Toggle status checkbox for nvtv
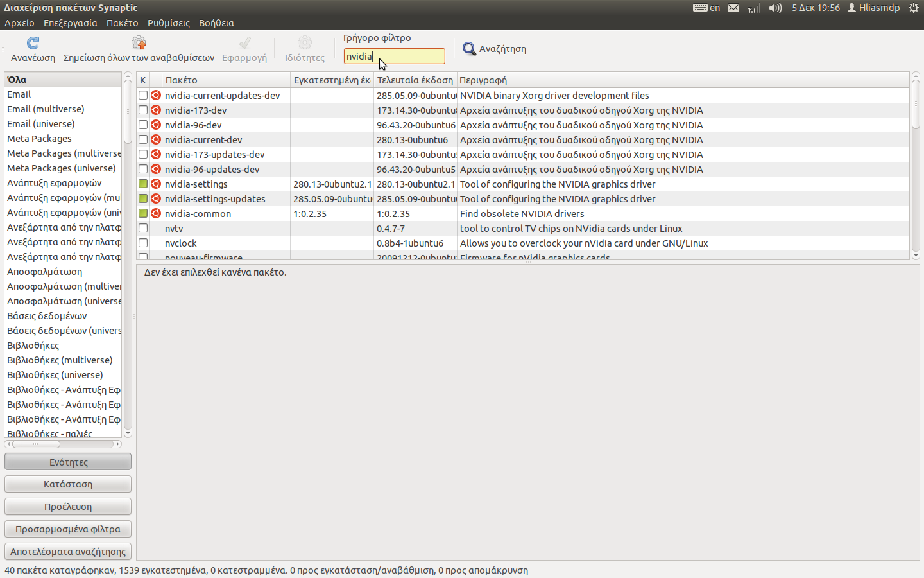924x578 pixels. pyautogui.click(x=143, y=228)
